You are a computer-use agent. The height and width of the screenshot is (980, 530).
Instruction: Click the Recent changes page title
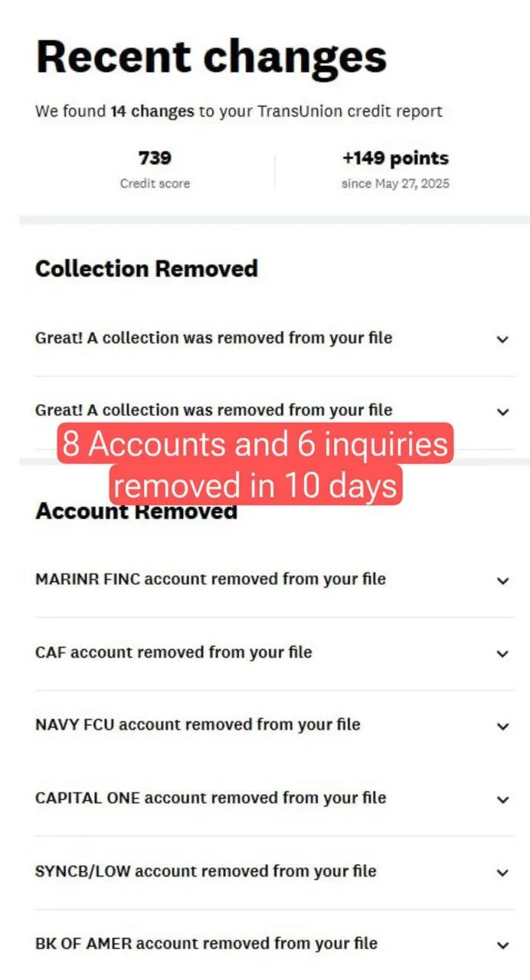pyautogui.click(x=211, y=57)
